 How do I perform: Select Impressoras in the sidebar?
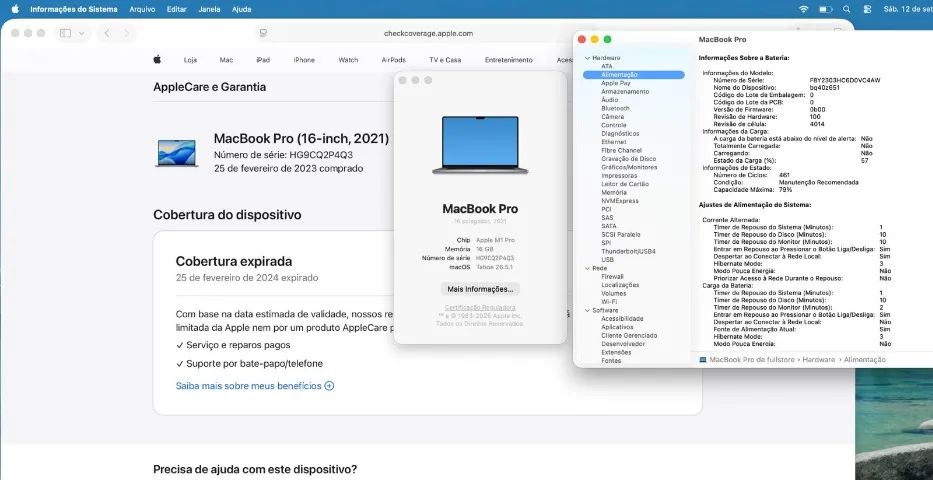[x=619, y=175]
